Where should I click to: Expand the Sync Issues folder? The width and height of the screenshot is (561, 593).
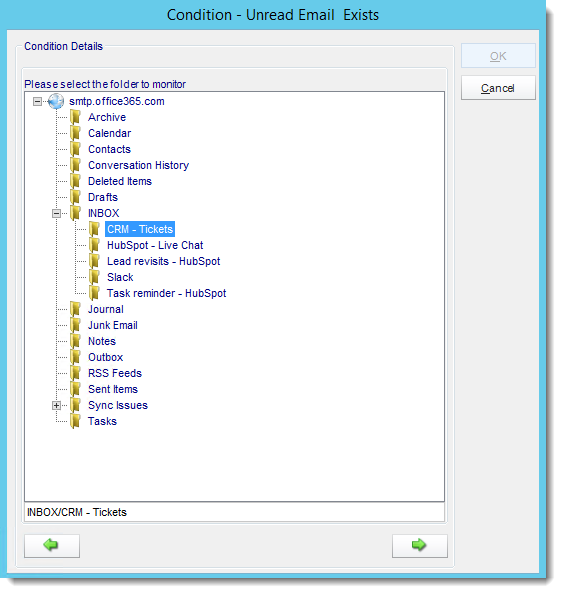point(56,405)
